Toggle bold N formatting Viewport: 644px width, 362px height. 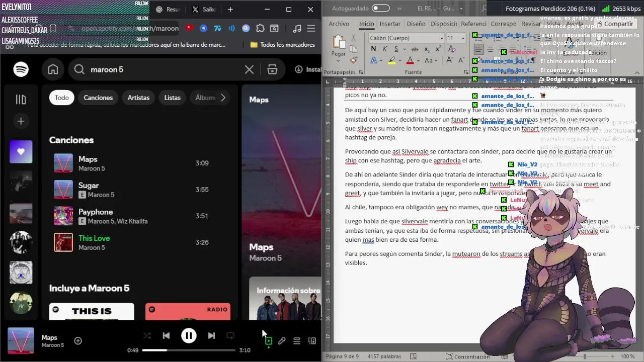(x=373, y=49)
